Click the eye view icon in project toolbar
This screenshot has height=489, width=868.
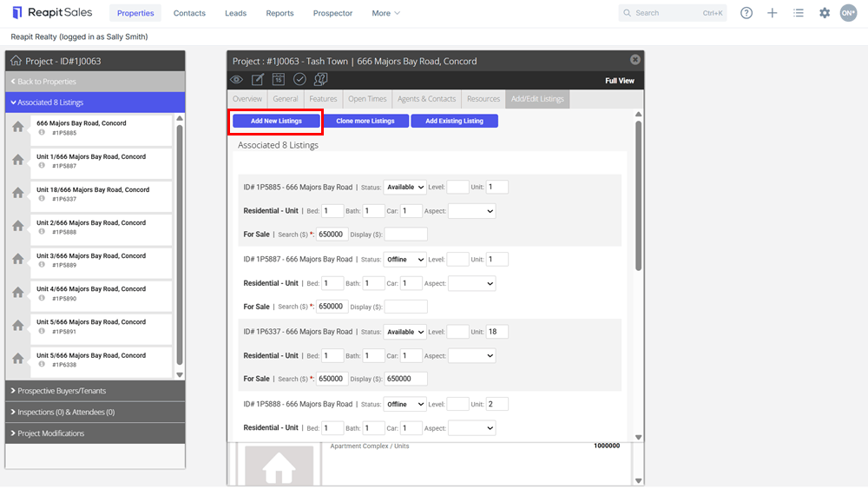236,80
